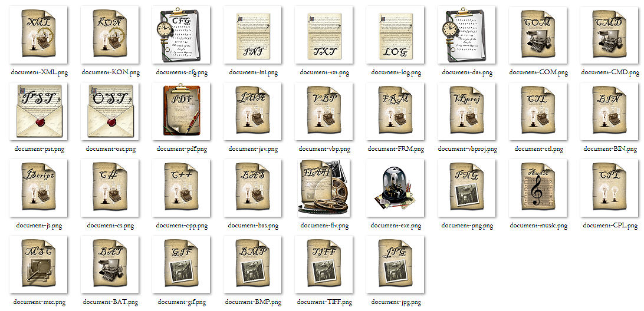Select the JAVA document icon

click(252, 111)
